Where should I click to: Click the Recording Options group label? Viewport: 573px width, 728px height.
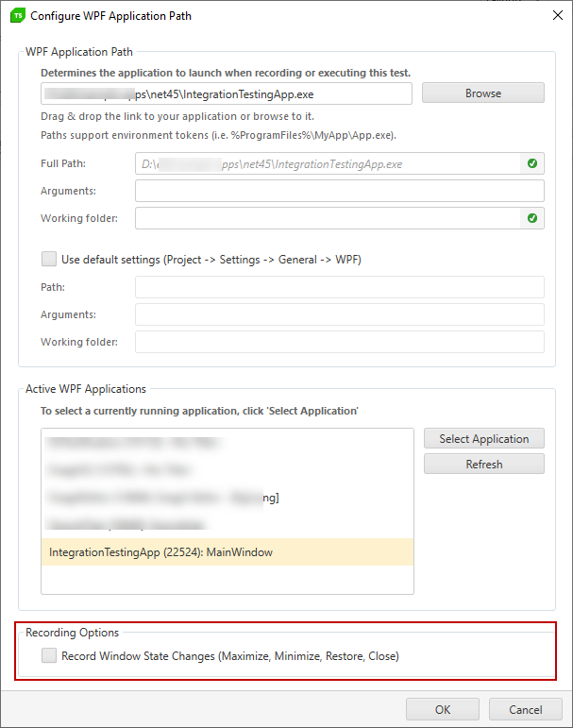point(72,633)
